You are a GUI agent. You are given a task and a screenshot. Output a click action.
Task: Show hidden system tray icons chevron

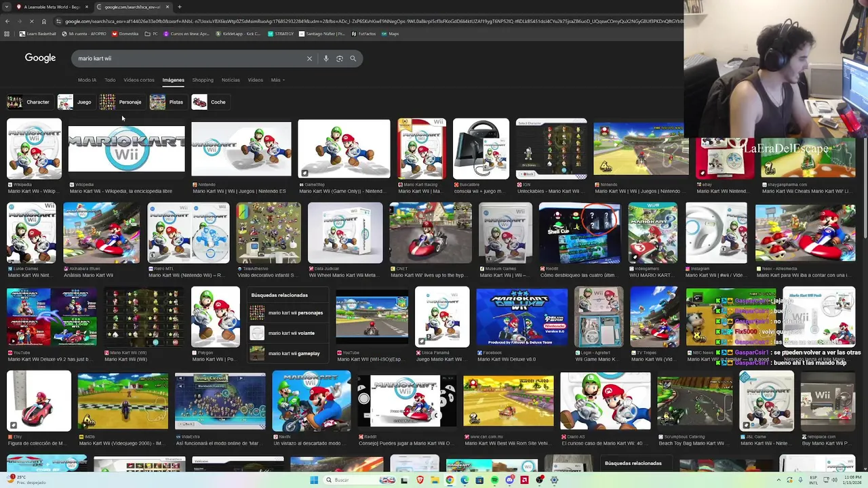778,480
